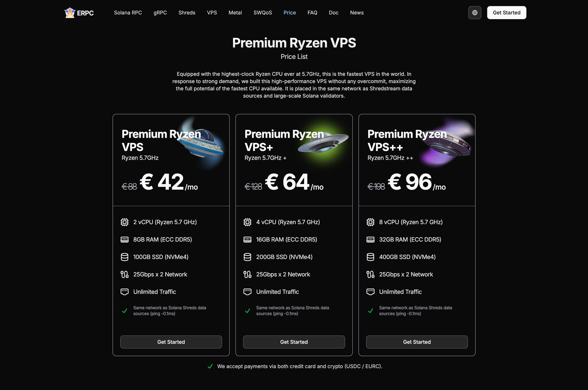This screenshot has width=588, height=390.
Task: Click the purple UFO image on the VPS++ card
Action: pyautogui.click(x=447, y=144)
